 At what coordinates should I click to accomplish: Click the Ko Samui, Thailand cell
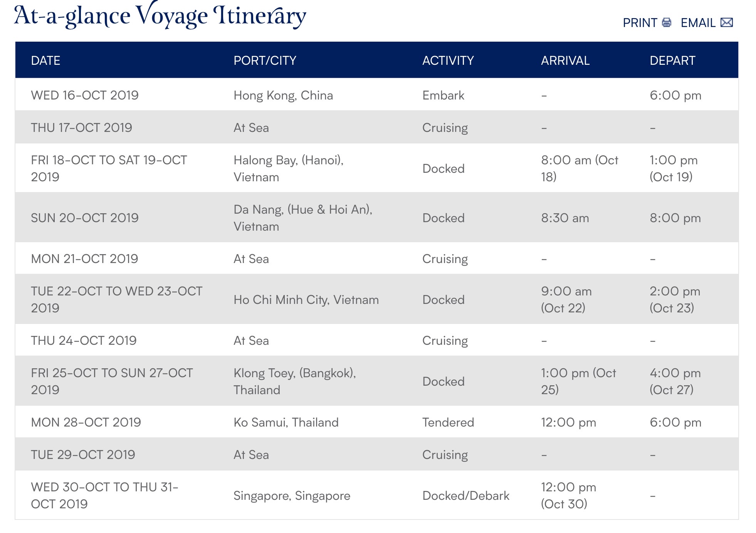(286, 422)
